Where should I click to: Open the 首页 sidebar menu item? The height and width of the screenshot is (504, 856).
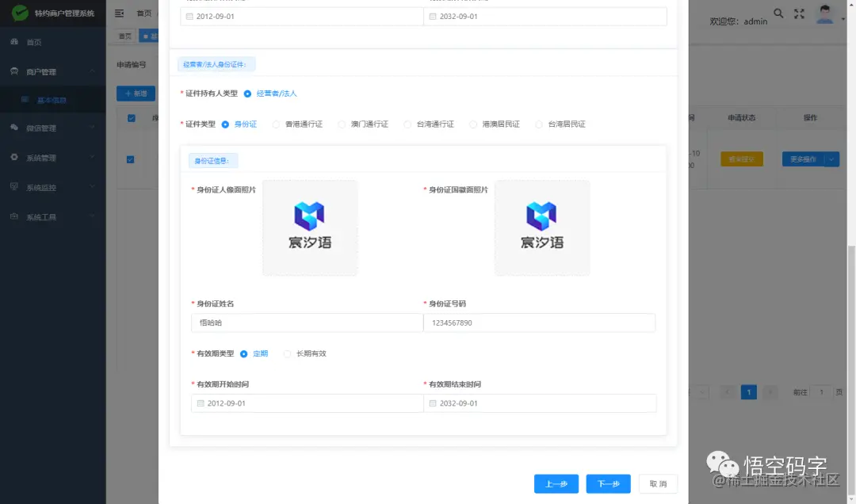(x=53, y=42)
